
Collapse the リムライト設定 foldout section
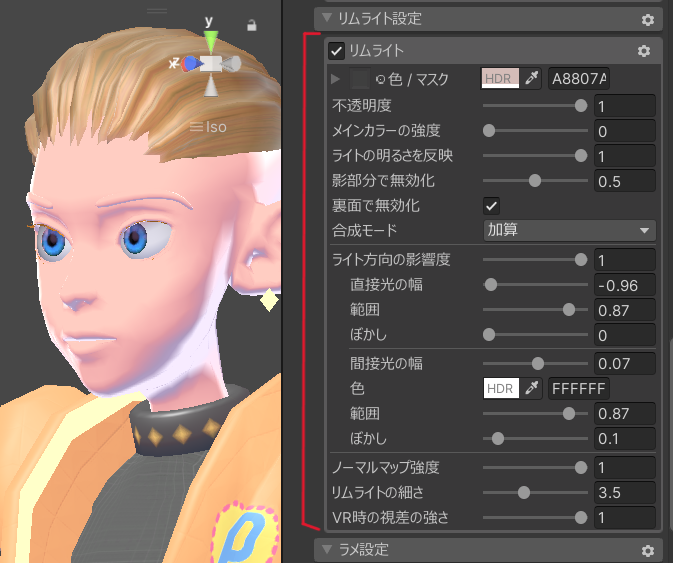tap(324, 18)
